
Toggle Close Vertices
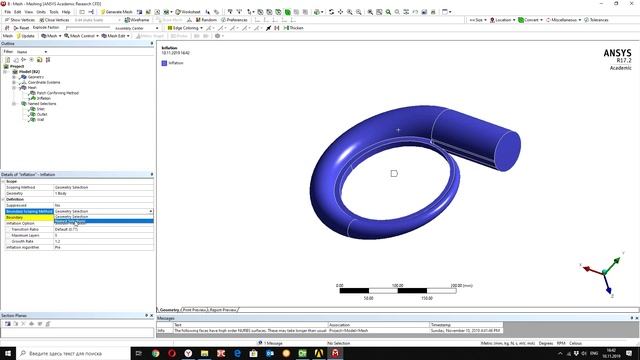click(54, 20)
